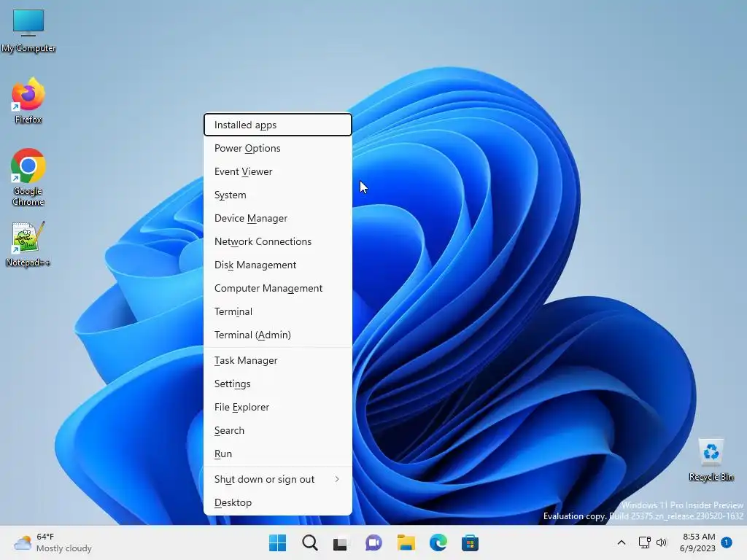This screenshot has height=560, width=747.
Task: Open File Explorer from the taskbar
Action: (406, 542)
